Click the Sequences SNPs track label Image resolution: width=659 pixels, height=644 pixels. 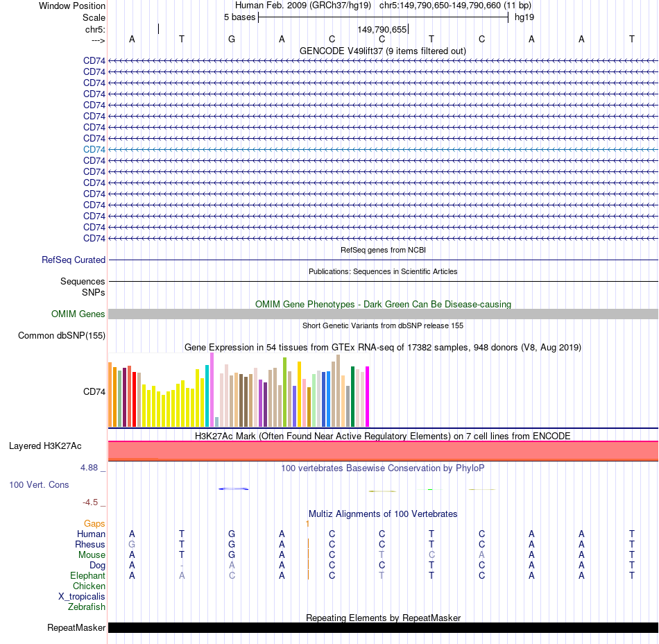click(83, 287)
